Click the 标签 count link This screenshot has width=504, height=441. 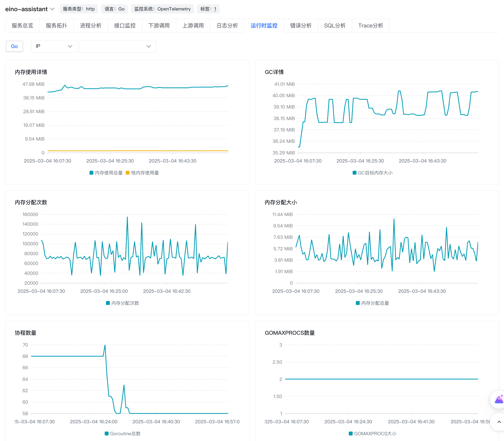pyautogui.click(x=215, y=9)
